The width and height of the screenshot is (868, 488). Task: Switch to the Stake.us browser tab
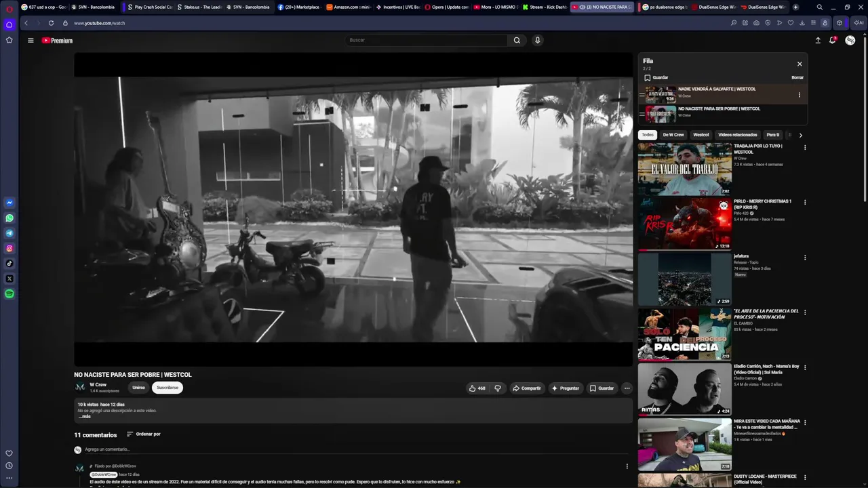(199, 7)
